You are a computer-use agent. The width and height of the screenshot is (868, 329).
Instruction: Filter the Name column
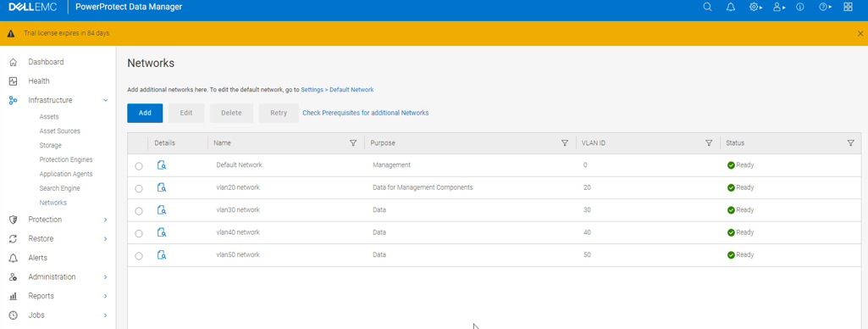point(353,143)
